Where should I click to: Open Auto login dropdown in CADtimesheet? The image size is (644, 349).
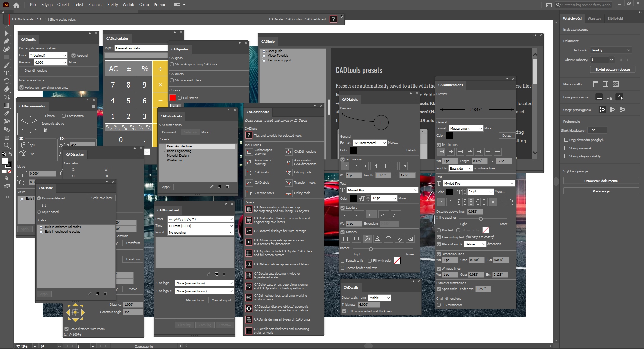pyautogui.click(x=205, y=283)
